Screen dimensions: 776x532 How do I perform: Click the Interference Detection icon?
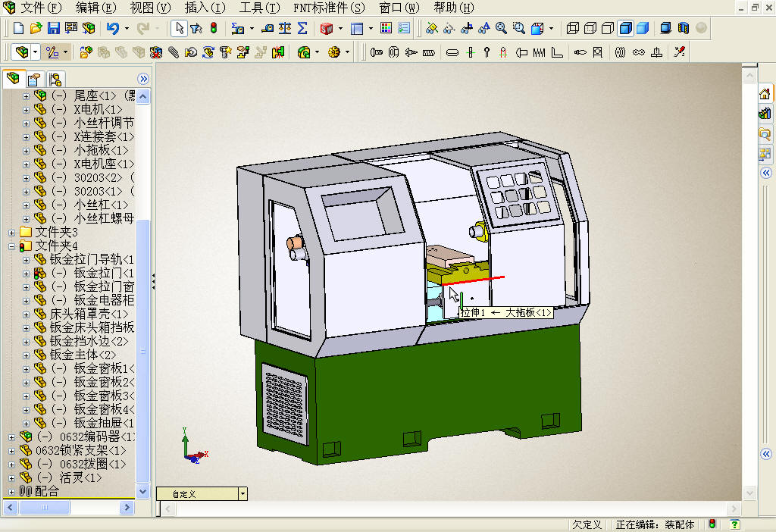[x=278, y=52]
